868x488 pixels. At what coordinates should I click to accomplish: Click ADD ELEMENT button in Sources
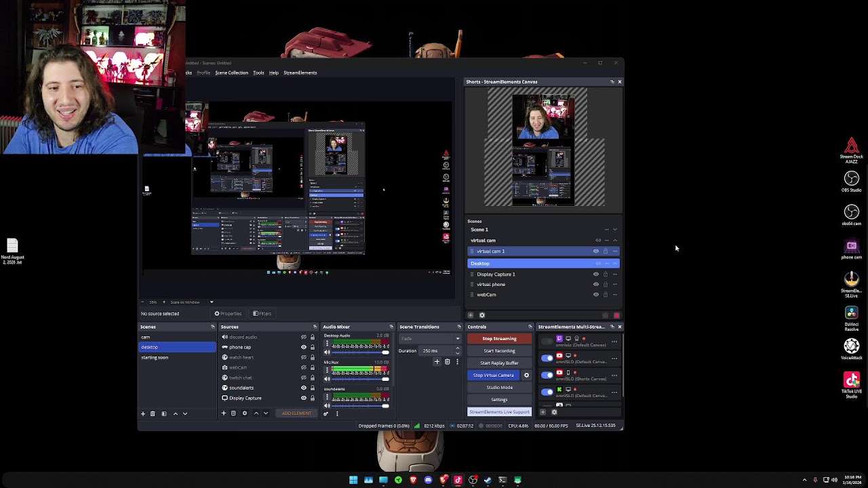click(x=296, y=413)
